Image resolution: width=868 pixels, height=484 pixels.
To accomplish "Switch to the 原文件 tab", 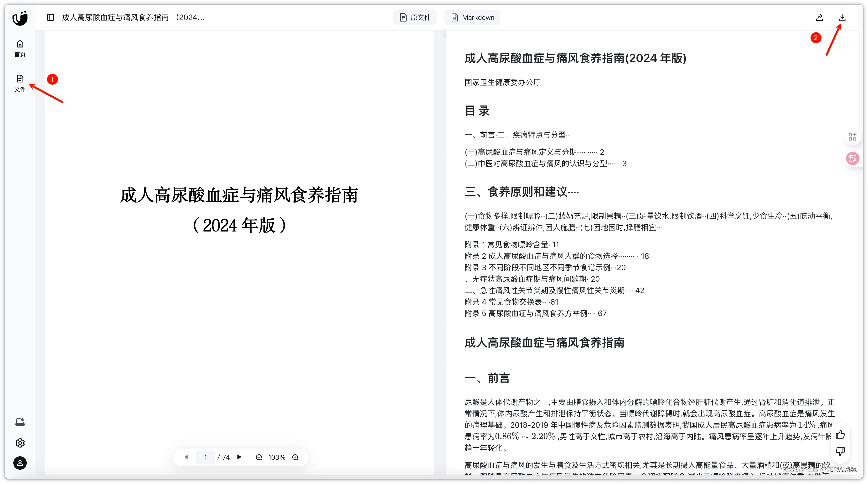I will tap(415, 17).
